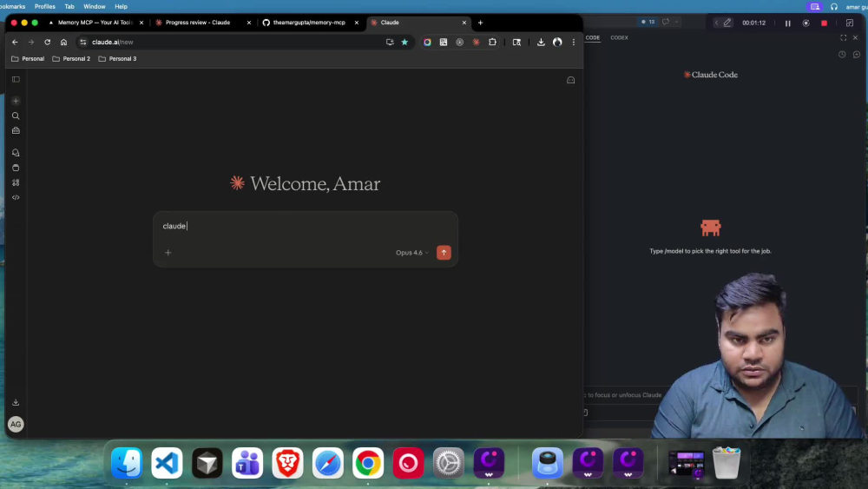Screen dimensions: 868x489
Task: Open Finder from the Dock
Action: [x=126, y=462]
